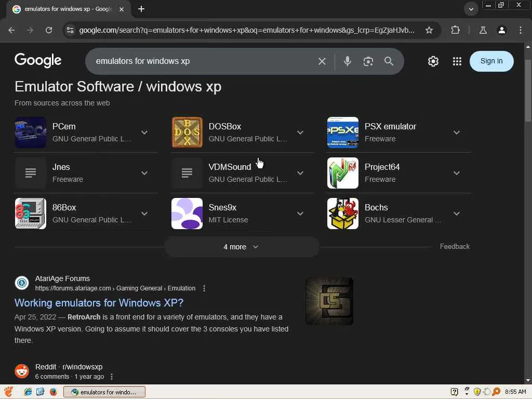Image resolution: width=532 pixels, height=399 pixels.
Task: Expand the PSX emulator entry chevron
Action: (457, 132)
